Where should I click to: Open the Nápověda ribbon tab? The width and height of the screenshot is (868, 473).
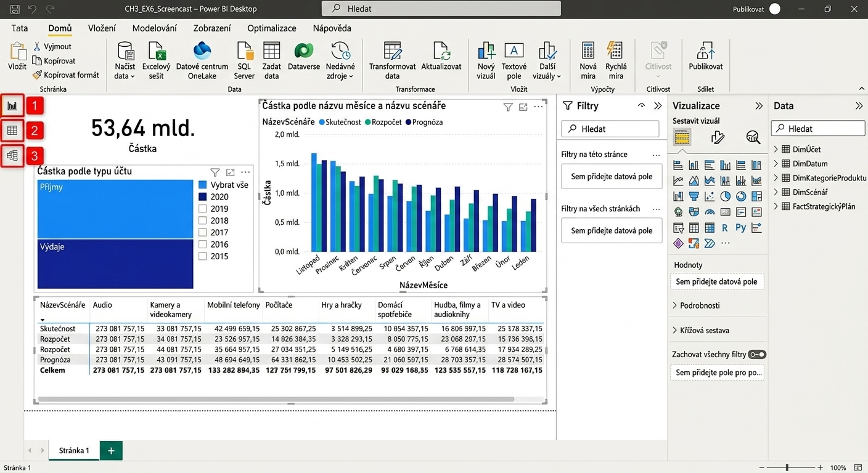tap(332, 28)
